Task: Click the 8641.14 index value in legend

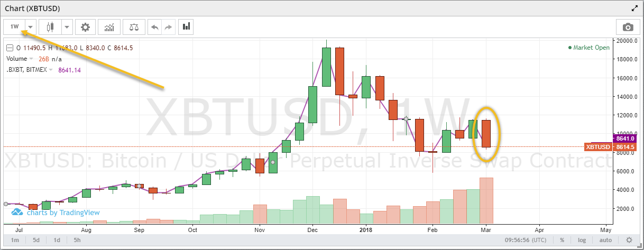Action: [x=69, y=70]
